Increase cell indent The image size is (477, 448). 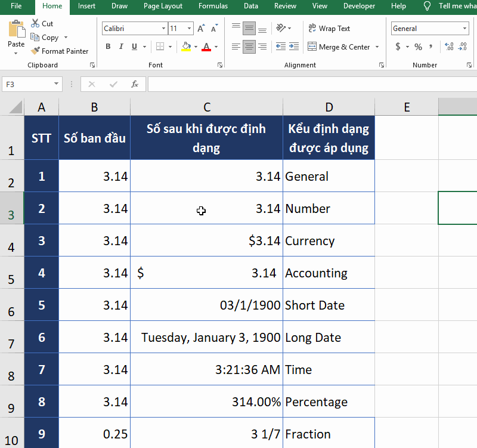click(x=294, y=47)
